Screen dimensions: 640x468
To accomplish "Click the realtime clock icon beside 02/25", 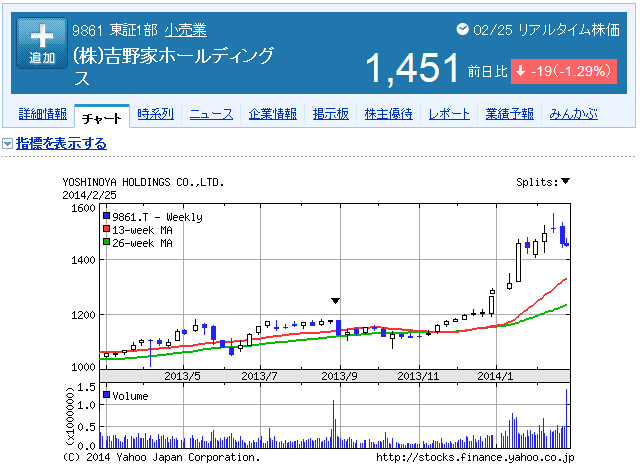I will 462,29.
